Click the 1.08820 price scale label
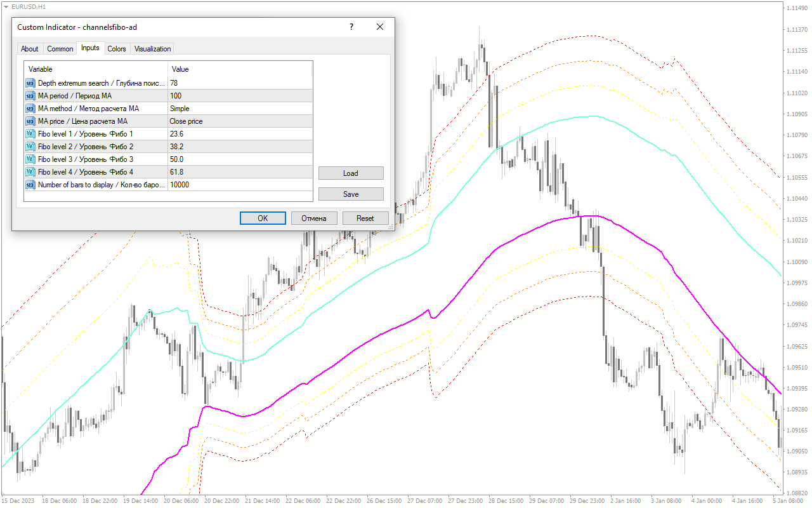Image resolution: width=812 pixels, height=508 pixels. pos(797,493)
